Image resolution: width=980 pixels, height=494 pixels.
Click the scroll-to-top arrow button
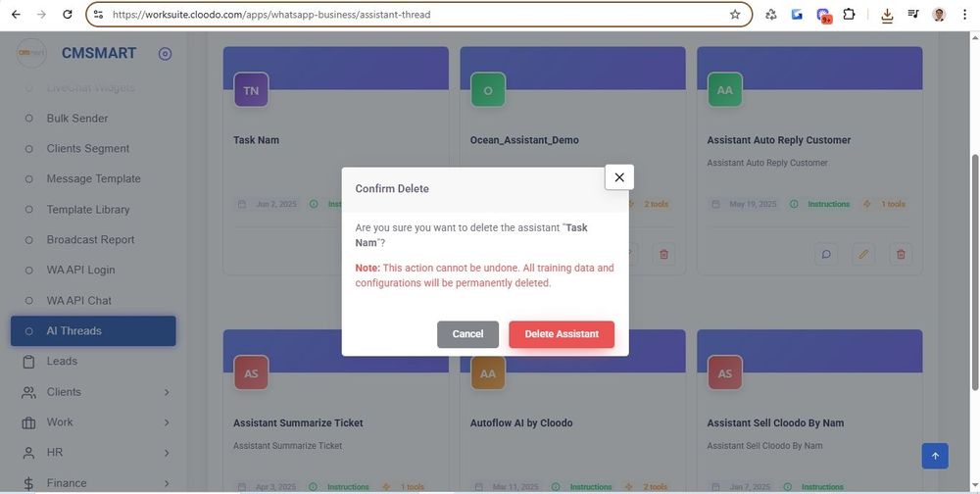click(x=935, y=456)
